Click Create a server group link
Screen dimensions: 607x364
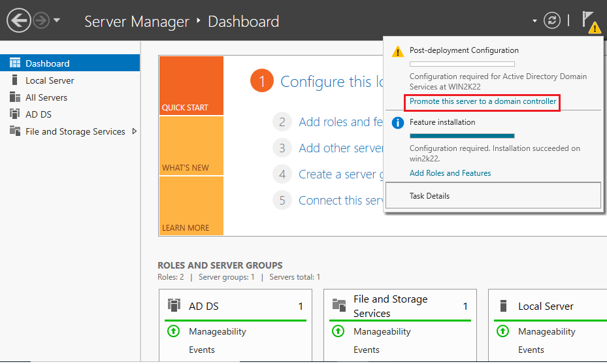340,174
